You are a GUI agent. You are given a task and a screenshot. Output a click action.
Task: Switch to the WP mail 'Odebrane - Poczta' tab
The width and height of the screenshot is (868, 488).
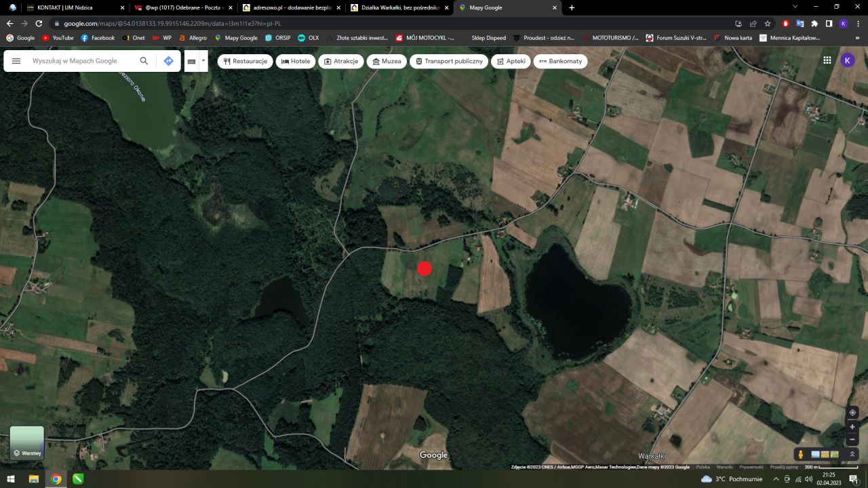tap(182, 7)
